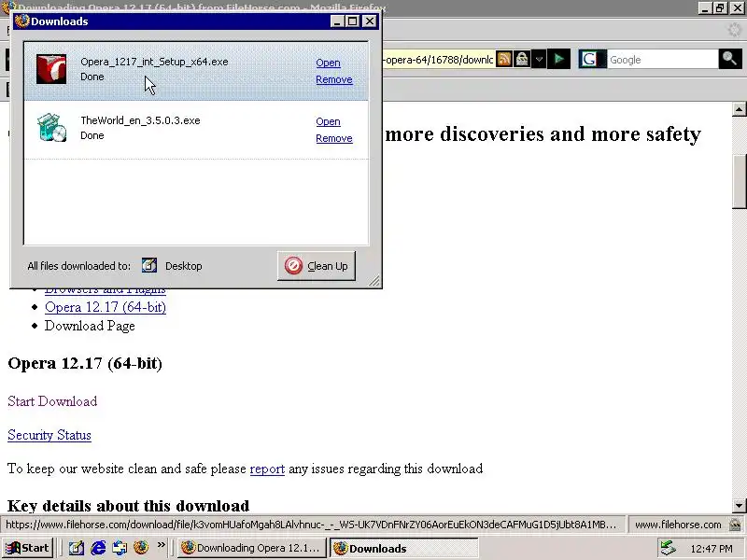The height and width of the screenshot is (560, 747).
Task: Click the system tray network icon
Action: click(x=668, y=548)
